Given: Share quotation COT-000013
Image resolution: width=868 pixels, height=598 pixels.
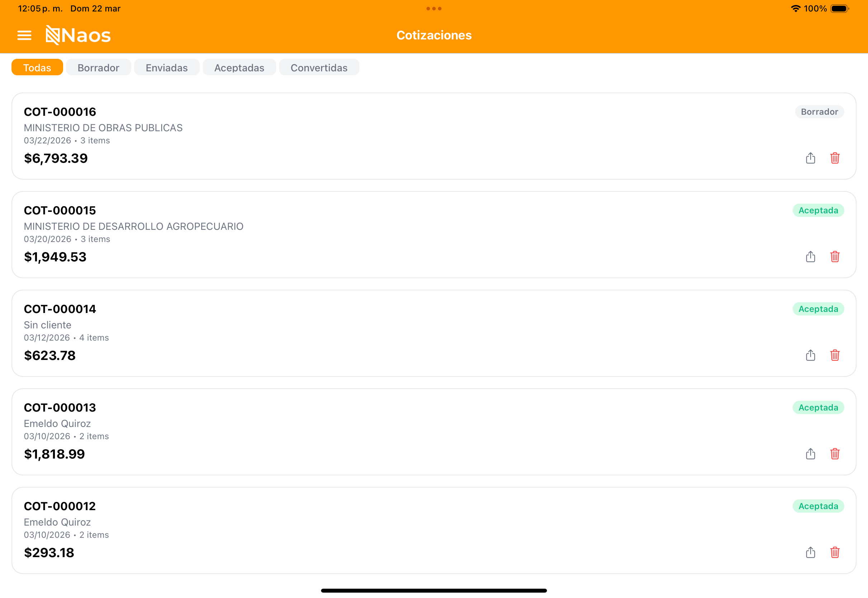Looking at the screenshot, I should tap(810, 454).
